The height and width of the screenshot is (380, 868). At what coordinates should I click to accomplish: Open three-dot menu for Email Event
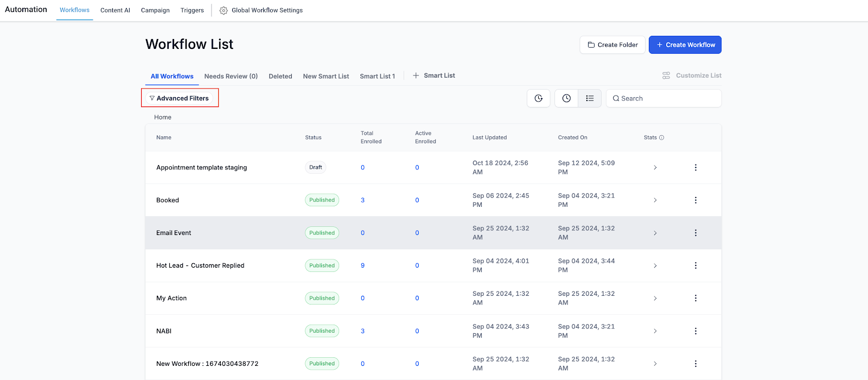click(695, 233)
